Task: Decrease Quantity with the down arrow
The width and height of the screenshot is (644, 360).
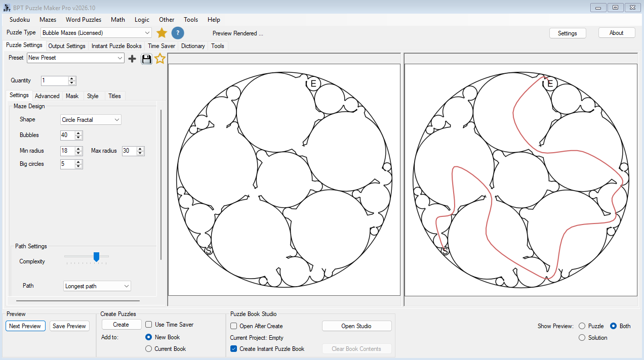Action: pos(72,83)
